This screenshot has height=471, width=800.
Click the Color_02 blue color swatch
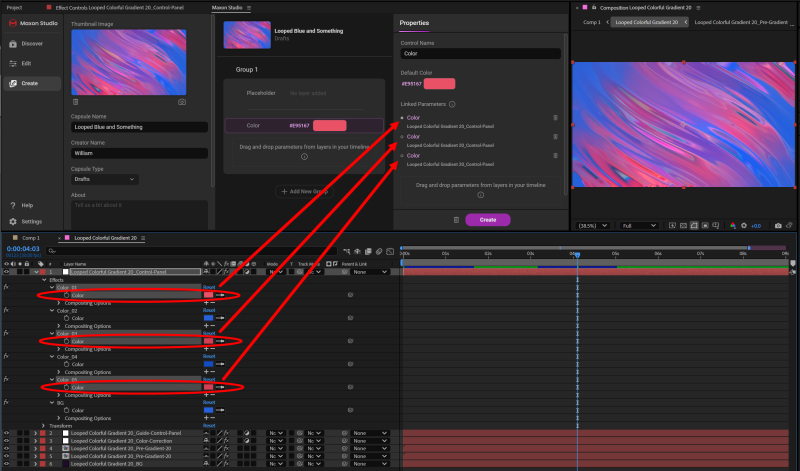(x=208, y=318)
